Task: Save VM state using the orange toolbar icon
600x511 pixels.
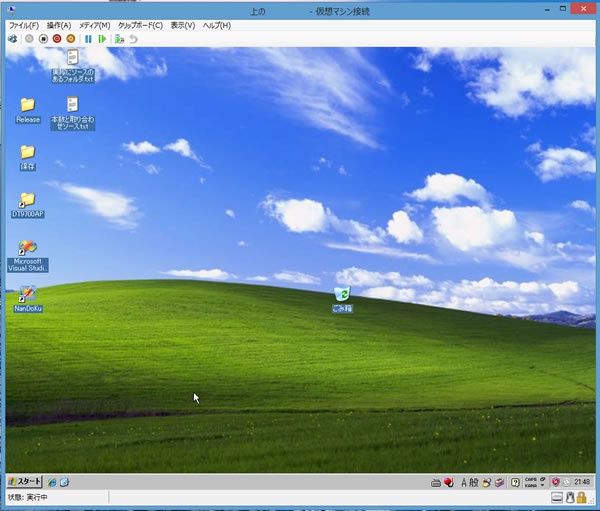Action: click(71, 39)
